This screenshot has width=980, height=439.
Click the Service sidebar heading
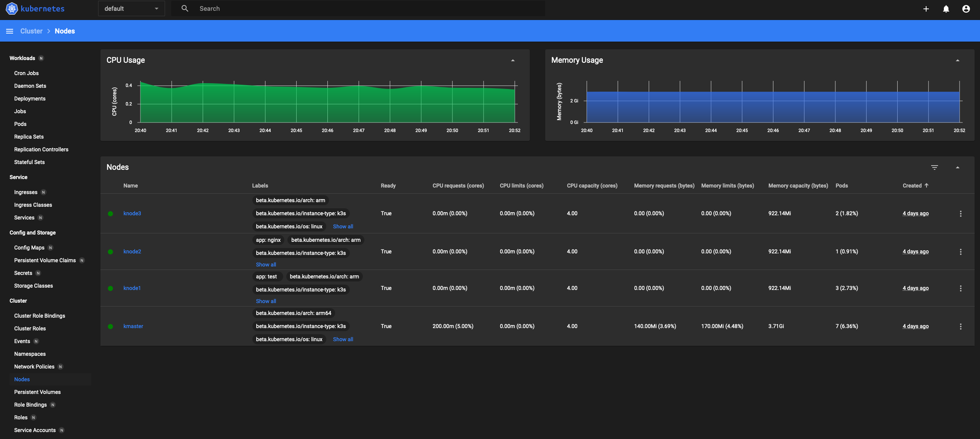(18, 177)
